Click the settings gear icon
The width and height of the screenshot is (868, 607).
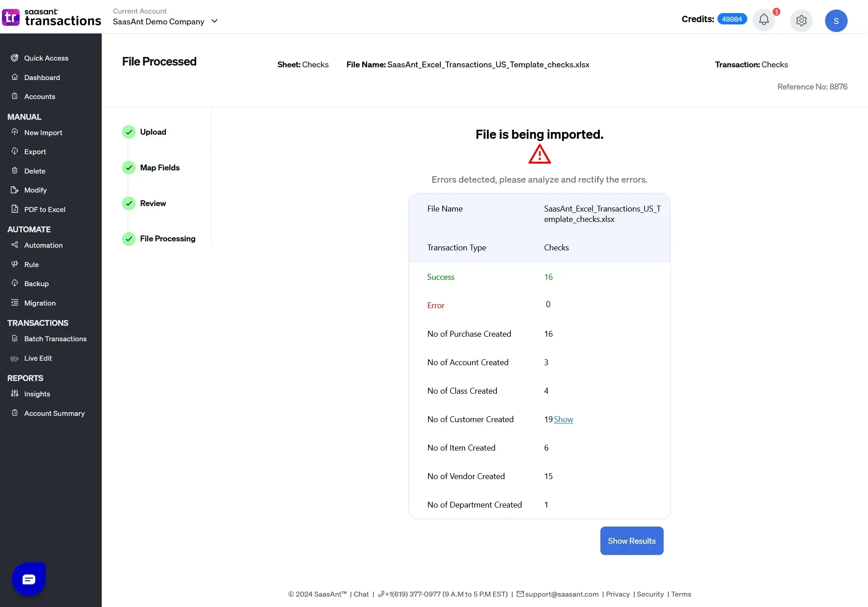(802, 21)
